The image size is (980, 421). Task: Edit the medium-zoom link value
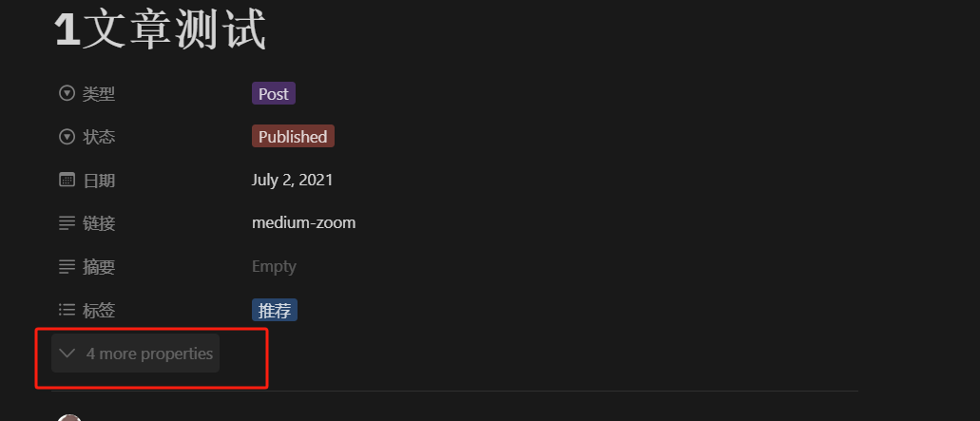pos(304,222)
